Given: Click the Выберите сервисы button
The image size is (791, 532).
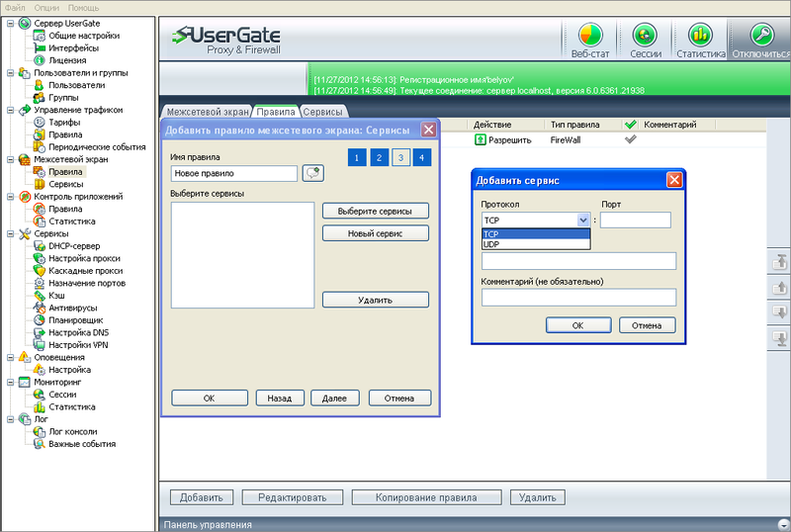Looking at the screenshot, I should [376, 211].
